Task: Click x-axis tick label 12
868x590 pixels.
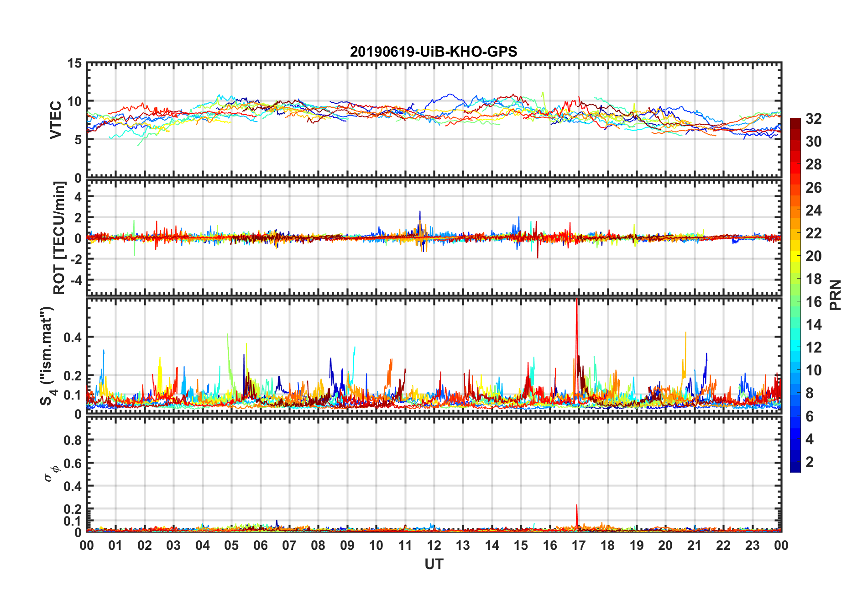Action: 434,546
